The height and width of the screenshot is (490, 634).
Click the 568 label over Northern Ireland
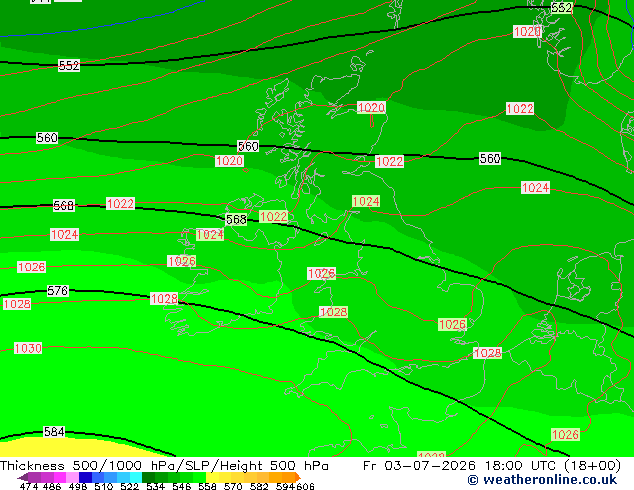pyautogui.click(x=236, y=220)
